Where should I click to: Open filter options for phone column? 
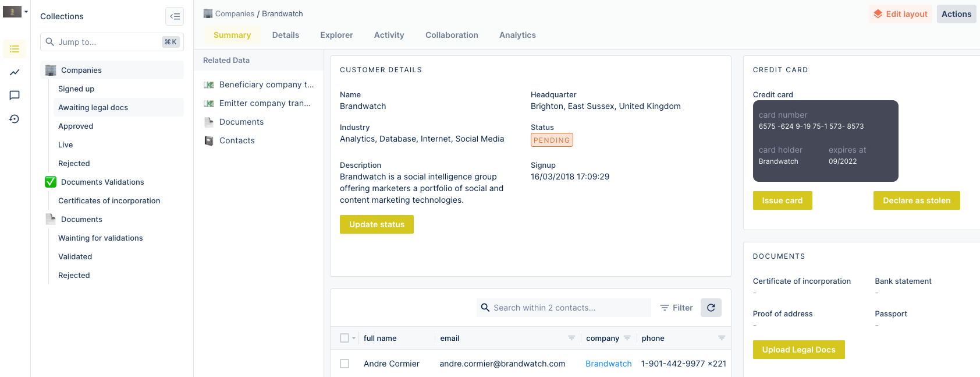[x=722, y=338]
